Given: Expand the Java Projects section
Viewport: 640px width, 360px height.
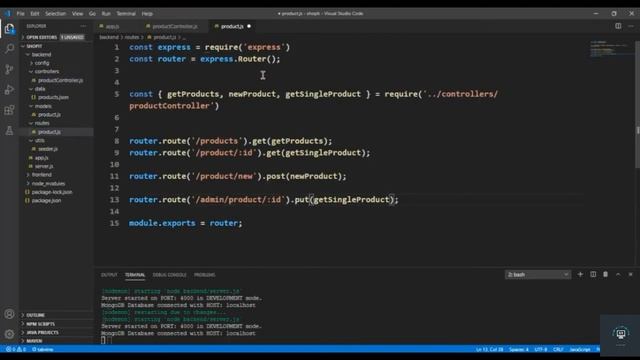Looking at the screenshot, I should pyautogui.click(x=42, y=332).
